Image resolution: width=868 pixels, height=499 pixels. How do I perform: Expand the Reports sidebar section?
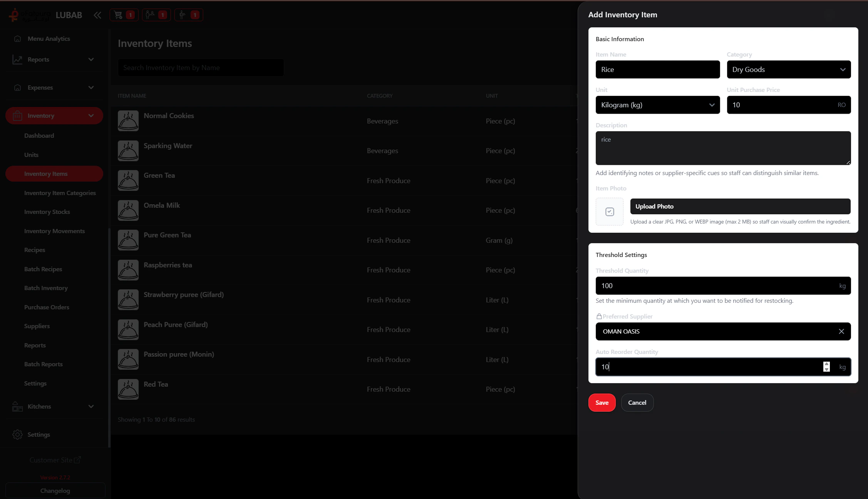click(x=91, y=60)
